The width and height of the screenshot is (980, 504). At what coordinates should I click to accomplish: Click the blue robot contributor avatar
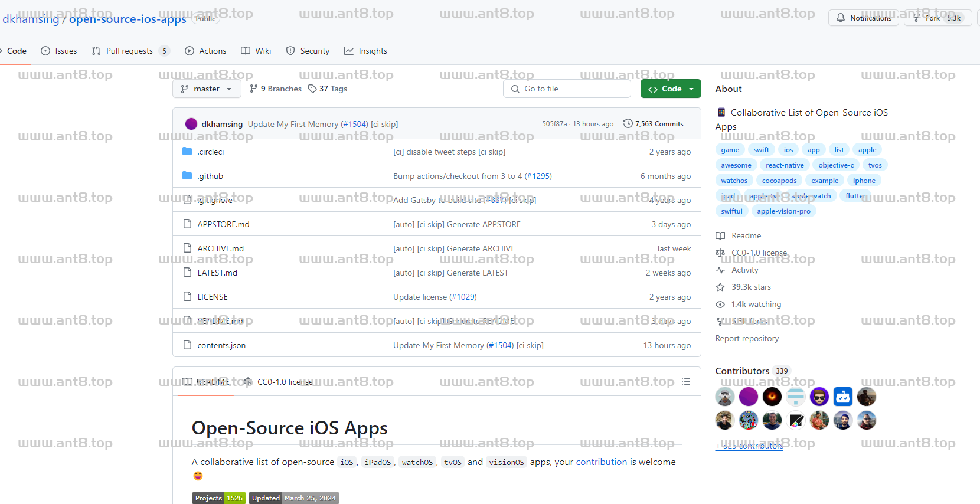(842, 397)
